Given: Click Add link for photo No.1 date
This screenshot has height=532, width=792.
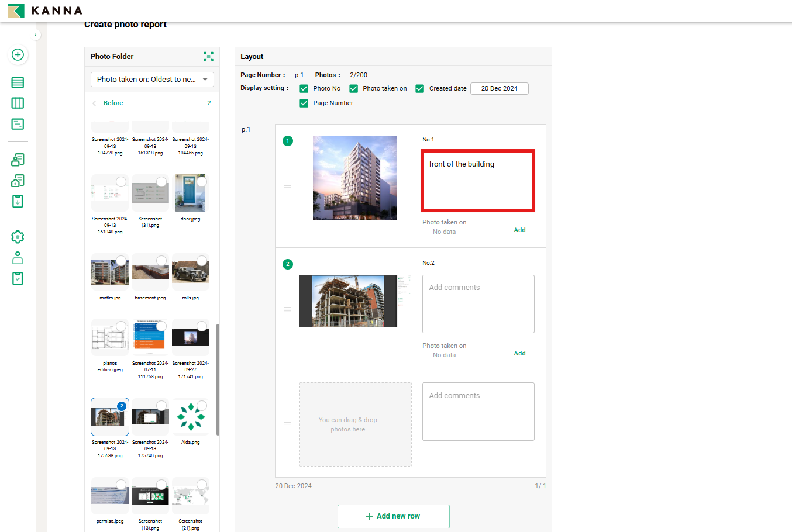Looking at the screenshot, I should (519, 230).
